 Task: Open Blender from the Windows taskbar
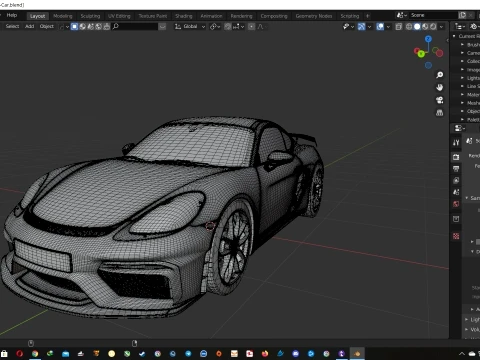tap(357, 354)
